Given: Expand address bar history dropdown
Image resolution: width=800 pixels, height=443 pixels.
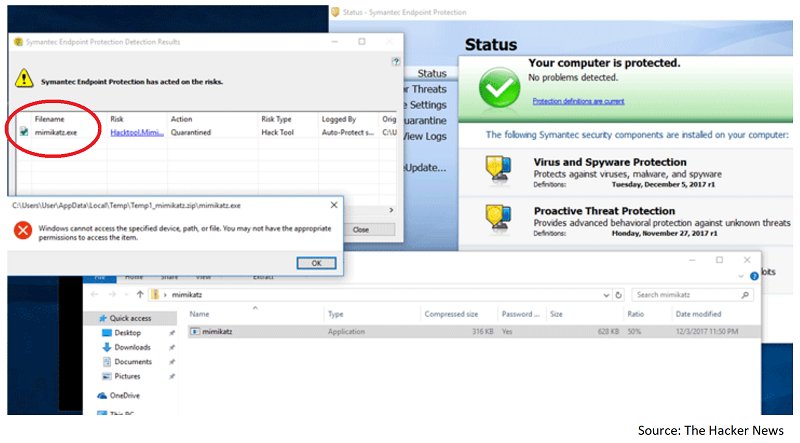Looking at the screenshot, I should coord(606,295).
